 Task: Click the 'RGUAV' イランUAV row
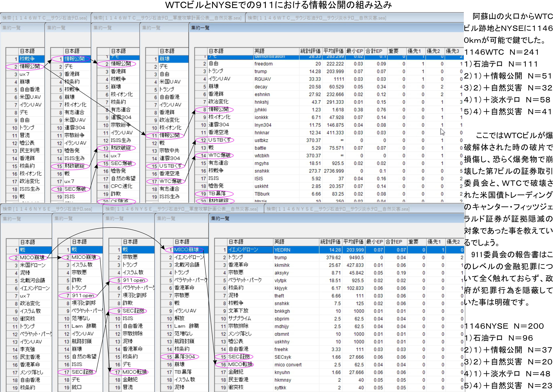262,79
